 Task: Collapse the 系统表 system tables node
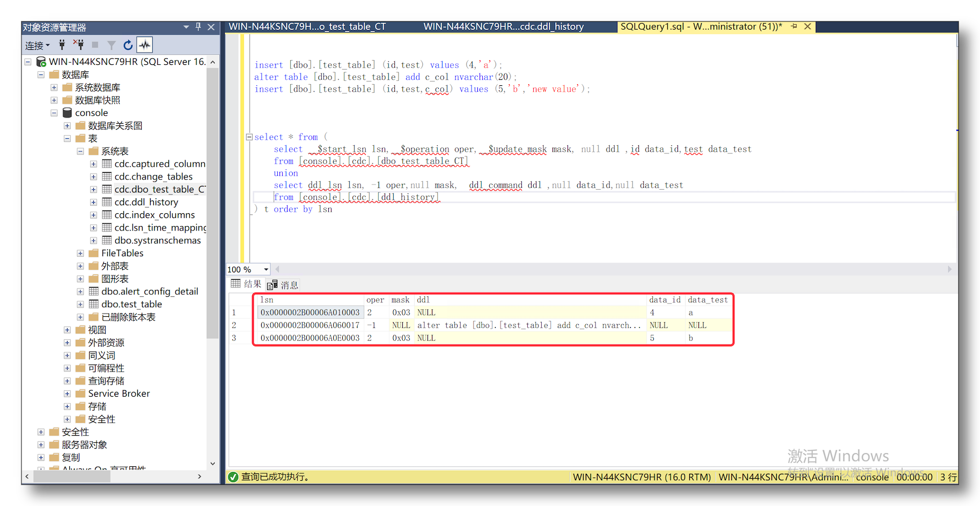(x=80, y=151)
